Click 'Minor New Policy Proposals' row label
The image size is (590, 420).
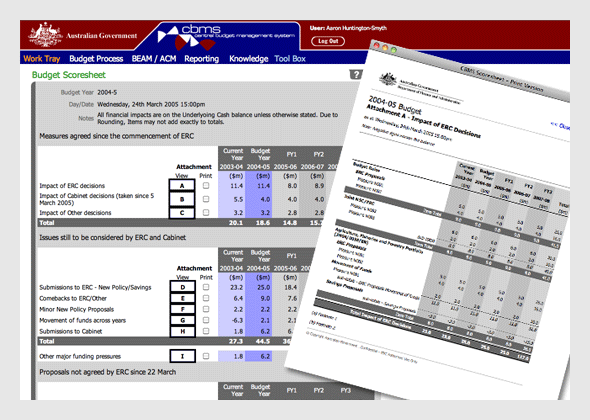pos(76,309)
